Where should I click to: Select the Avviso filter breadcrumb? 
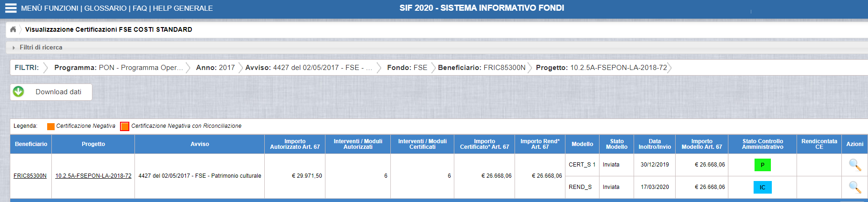(x=309, y=68)
